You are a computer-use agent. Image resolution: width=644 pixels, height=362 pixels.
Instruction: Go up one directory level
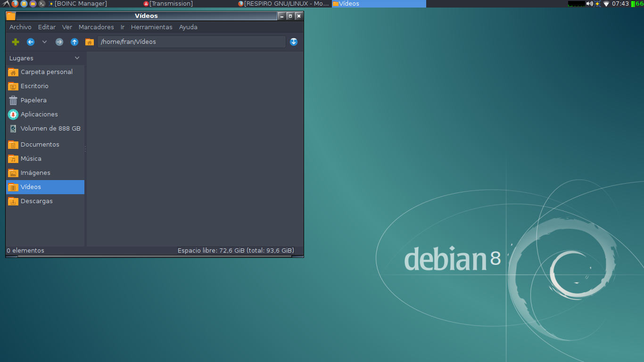pos(74,41)
